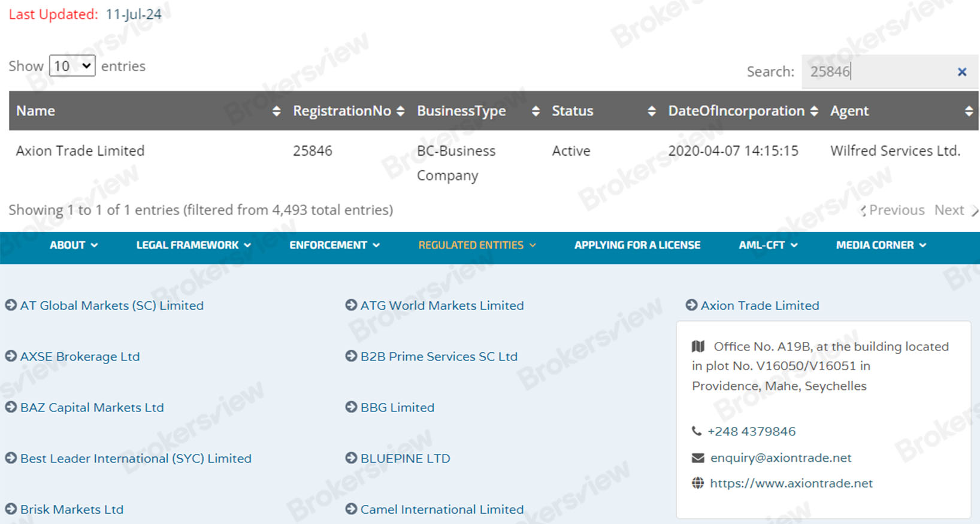Click arrow icon beside ATG World Markets Limited
This screenshot has width=980, height=524.
351,305
